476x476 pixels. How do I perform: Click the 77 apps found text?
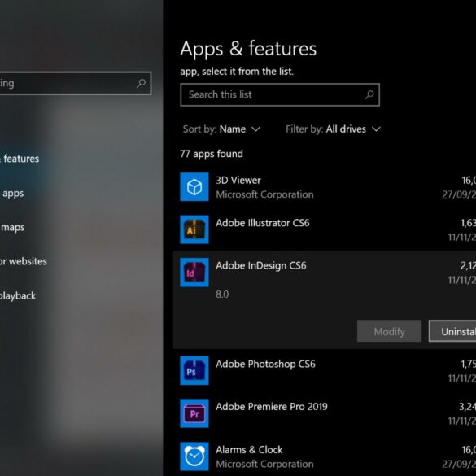(212, 154)
